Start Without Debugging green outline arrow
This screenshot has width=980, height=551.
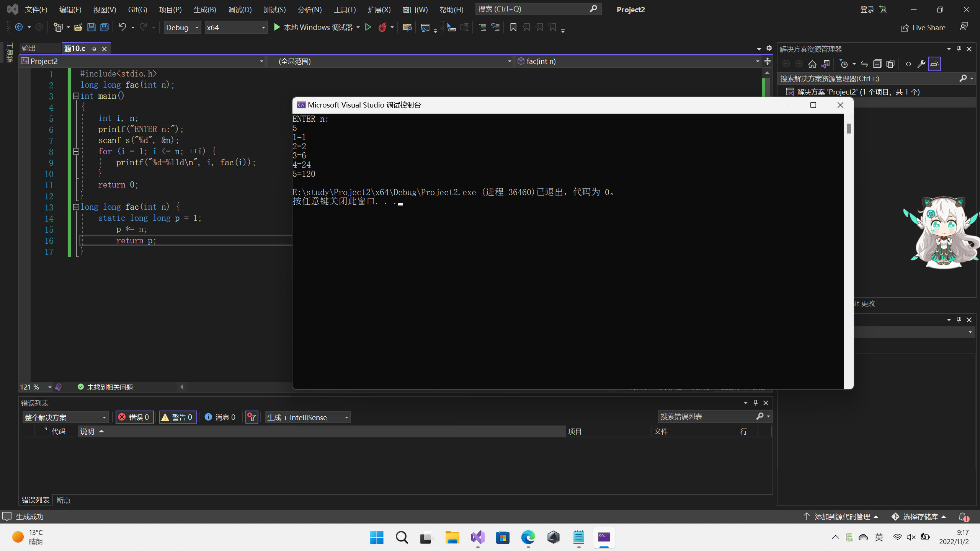(x=368, y=27)
